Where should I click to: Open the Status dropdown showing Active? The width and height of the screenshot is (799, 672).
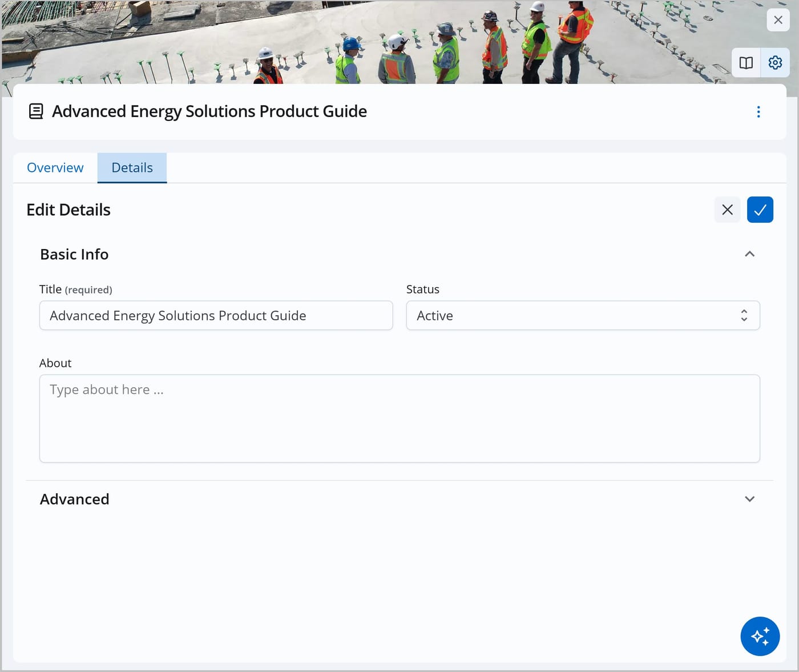tap(583, 316)
